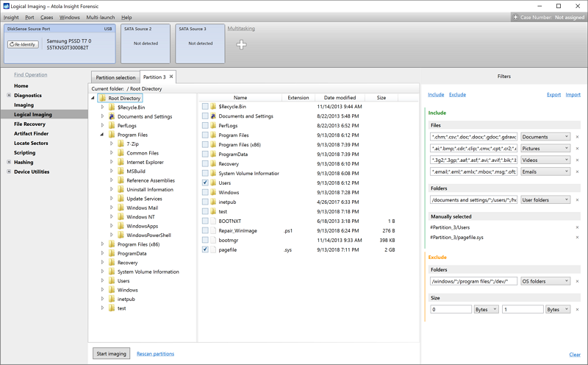Expand the Program Files (x86) tree node
The height and width of the screenshot is (365, 588).
tap(102, 244)
